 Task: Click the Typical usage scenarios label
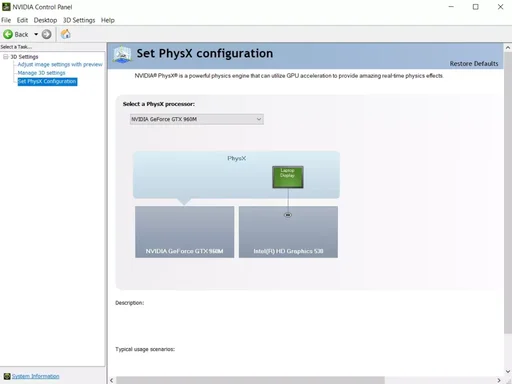click(145, 349)
